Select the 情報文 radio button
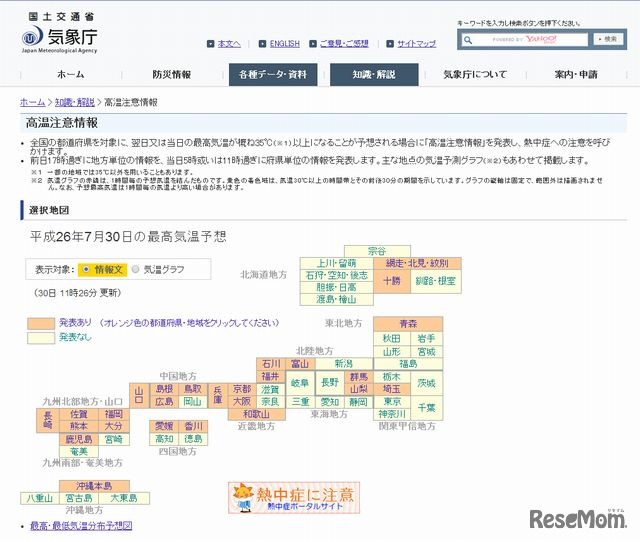Screen dimensions: 640x542 86,269
